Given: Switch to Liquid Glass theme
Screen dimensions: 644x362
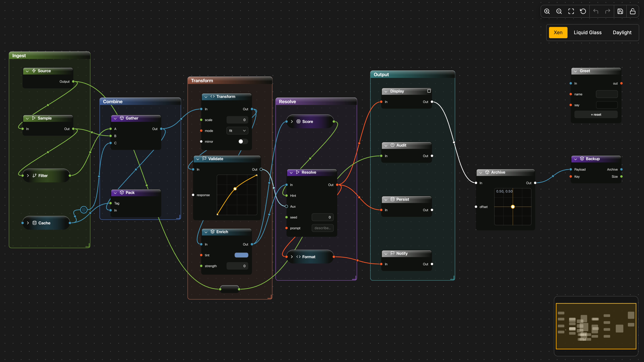Looking at the screenshot, I should pyautogui.click(x=587, y=32).
